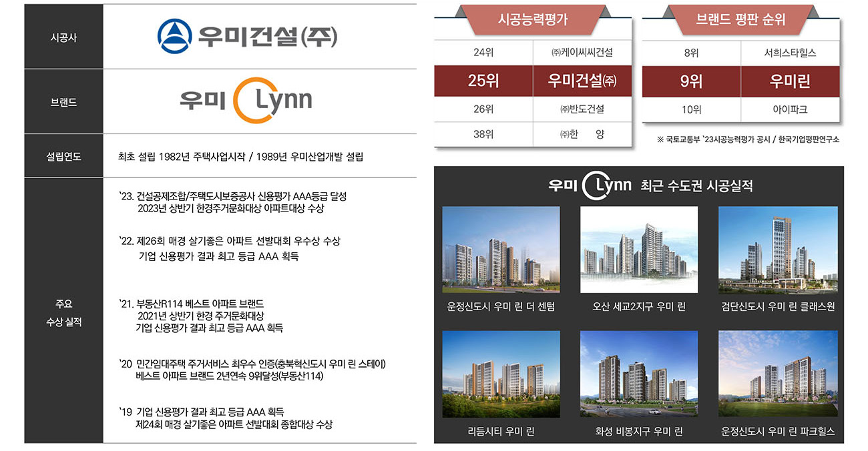Click the 브랜드 row label
Viewport: 868px width, 451px height.
pos(63,103)
